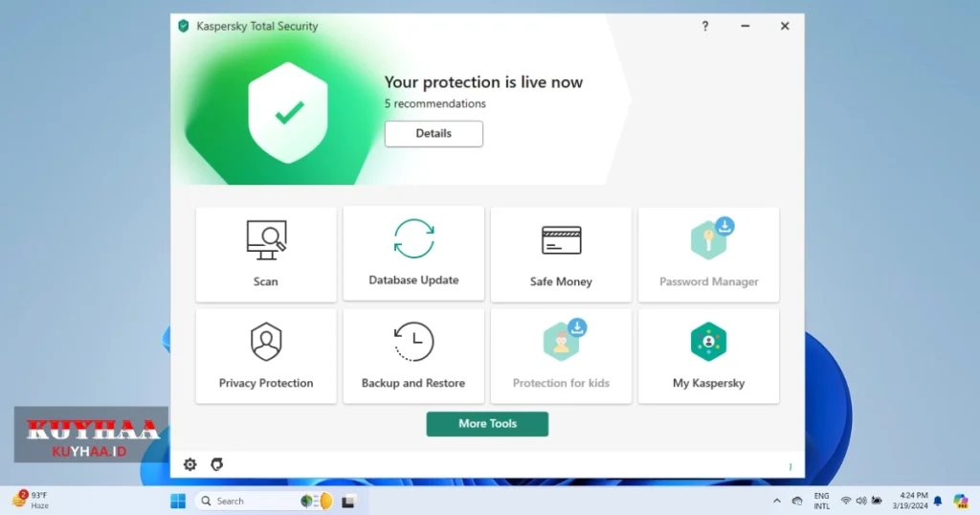
Task: Run Database Update
Action: coord(413,253)
